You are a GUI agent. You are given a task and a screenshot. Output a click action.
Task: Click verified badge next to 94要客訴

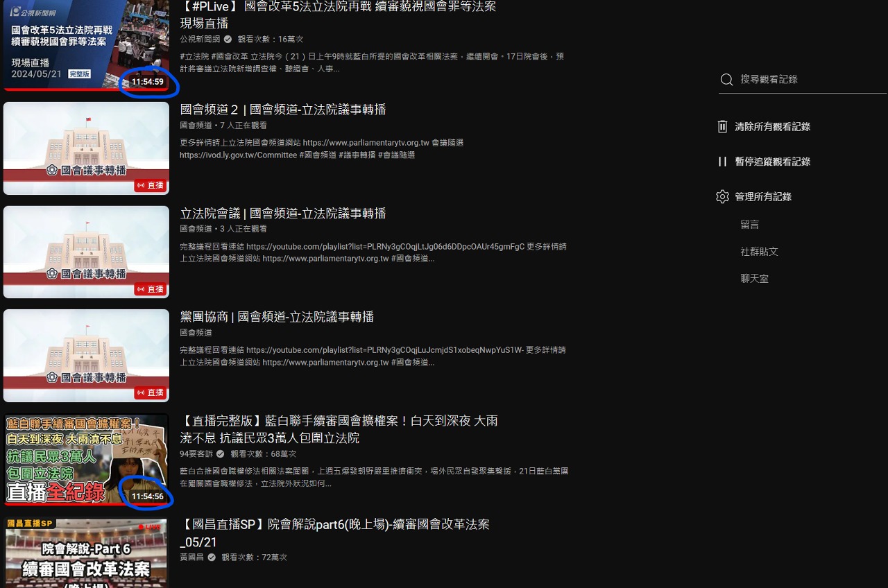[220, 454]
